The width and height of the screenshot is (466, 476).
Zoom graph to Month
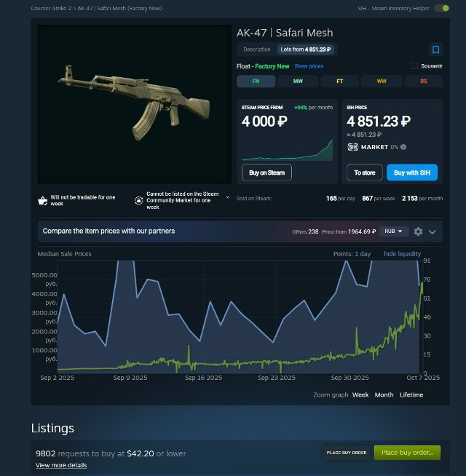tap(384, 394)
